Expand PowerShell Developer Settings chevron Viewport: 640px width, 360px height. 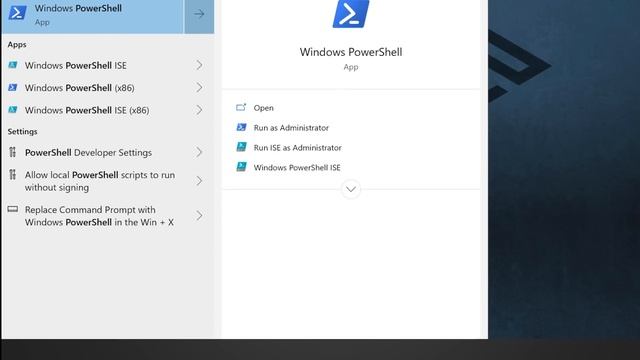pyautogui.click(x=199, y=152)
